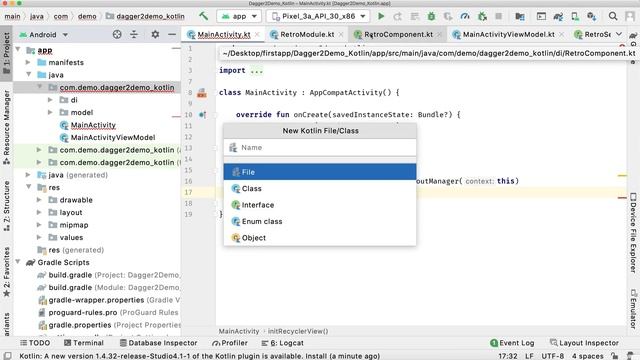Click UTF-8 encoding in status bar
Viewport: 640px width, 360px height.
pyautogui.click(x=552, y=356)
